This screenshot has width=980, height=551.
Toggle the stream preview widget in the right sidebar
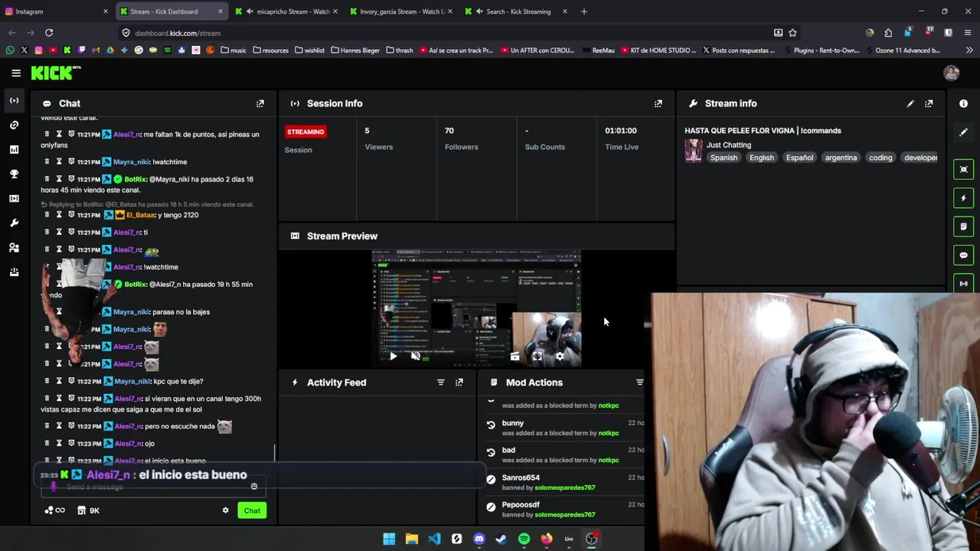pos(963,169)
